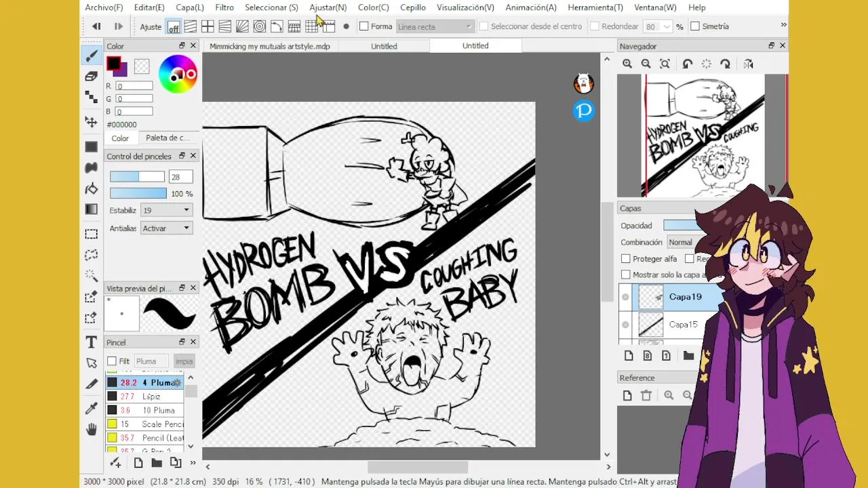Select the Select Pen tool
This screenshot has height=488, width=868.
(x=91, y=297)
